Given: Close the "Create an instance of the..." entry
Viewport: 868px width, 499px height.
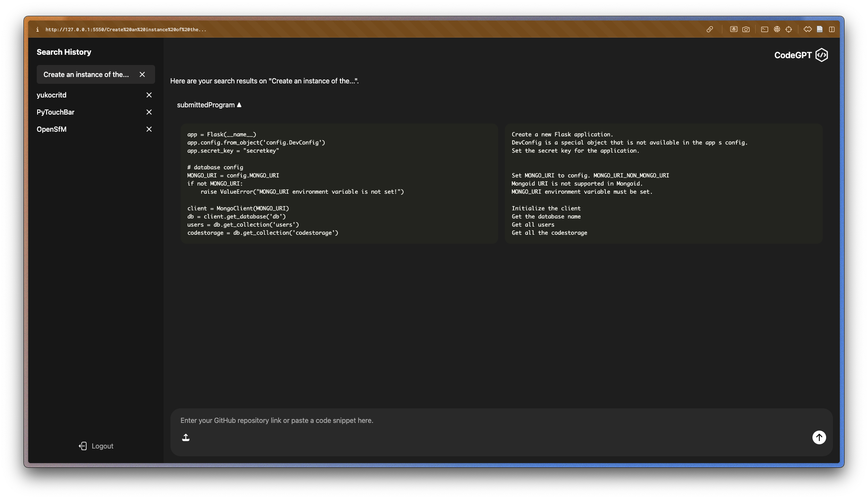Looking at the screenshot, I should click(x=142, y=74).
